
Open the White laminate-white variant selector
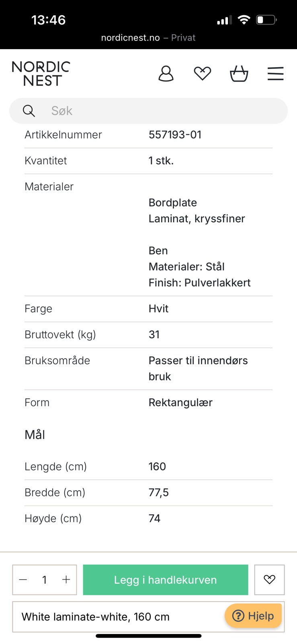[148, 617]
